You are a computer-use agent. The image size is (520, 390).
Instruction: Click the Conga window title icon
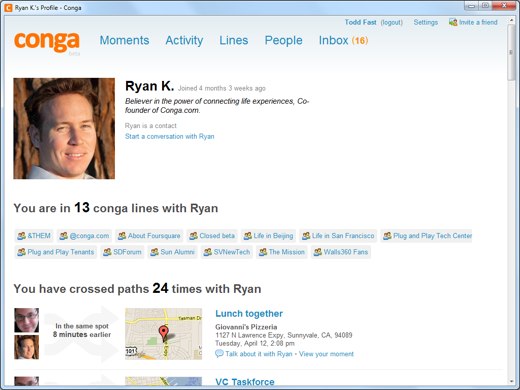9,8
